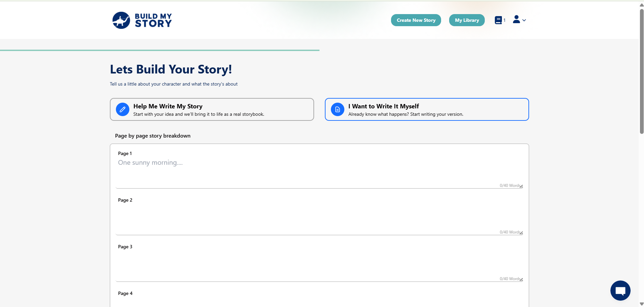644x307 pixels.
Task: Click Page 3 textarea resize handle
Action: 521,280
